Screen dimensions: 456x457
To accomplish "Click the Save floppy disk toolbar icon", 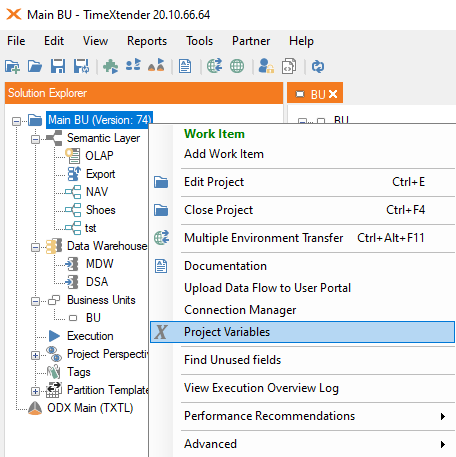I will [58, 66].
